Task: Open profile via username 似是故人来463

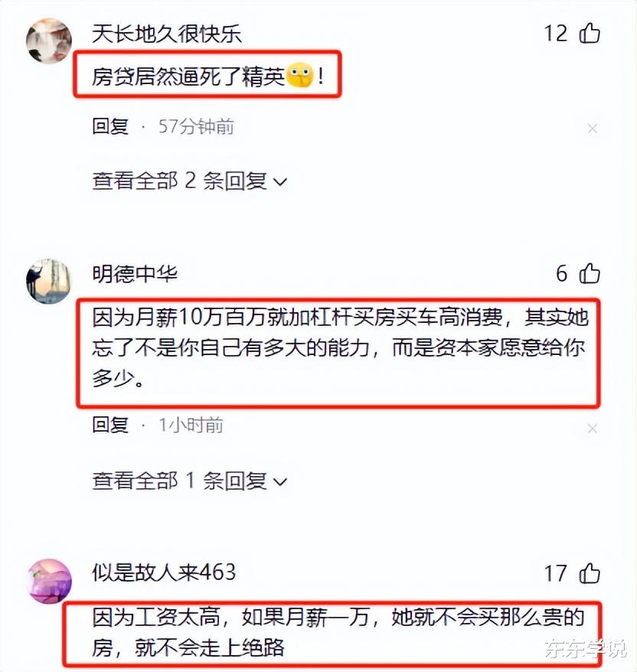Action: 164,573
